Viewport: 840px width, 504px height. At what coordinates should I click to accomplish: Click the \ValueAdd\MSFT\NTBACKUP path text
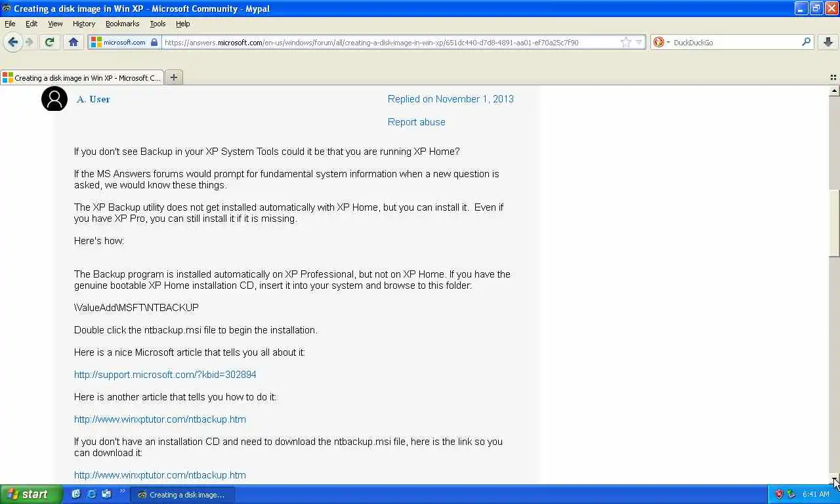[136, 308]
